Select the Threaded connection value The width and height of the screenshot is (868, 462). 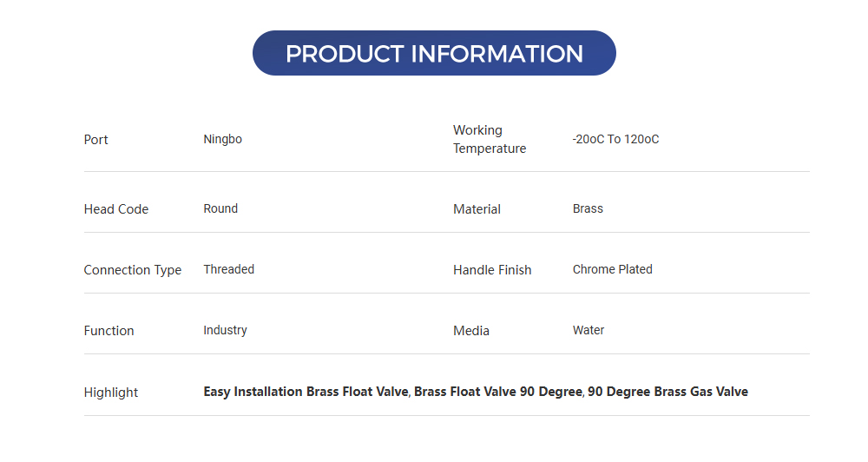point(228,269)
